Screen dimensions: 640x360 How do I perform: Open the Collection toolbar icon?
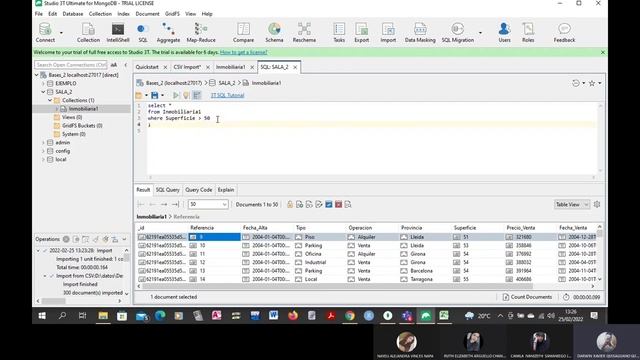[x=88, y=33]
